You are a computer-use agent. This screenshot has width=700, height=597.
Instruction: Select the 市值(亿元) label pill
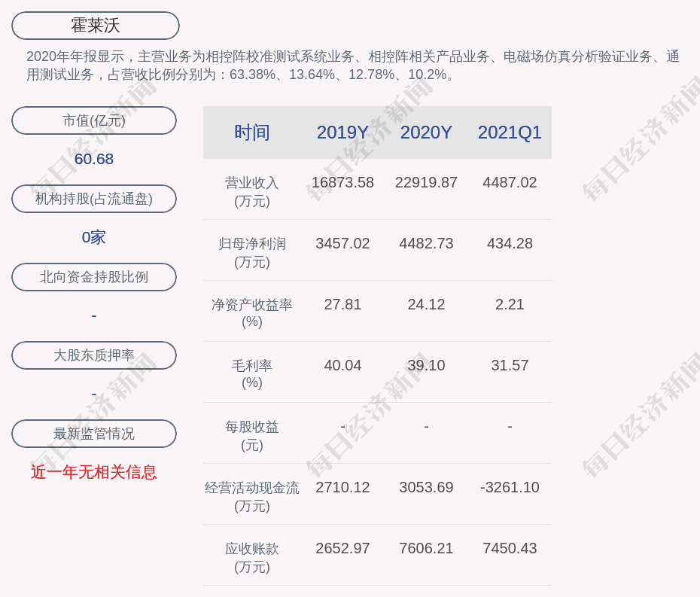(94, 120)
